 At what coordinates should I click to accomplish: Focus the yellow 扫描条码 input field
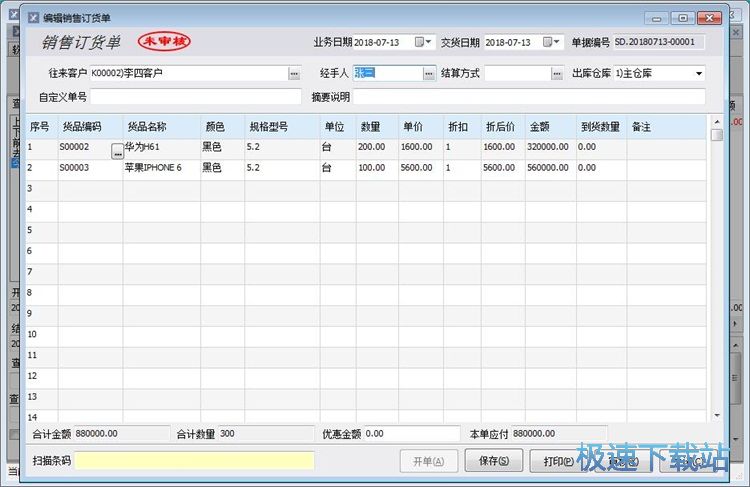194,461
